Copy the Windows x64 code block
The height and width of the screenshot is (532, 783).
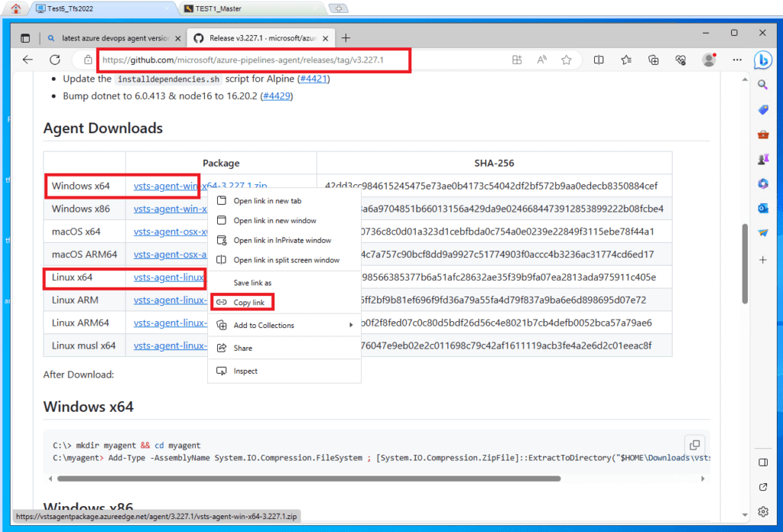point(694,444)
